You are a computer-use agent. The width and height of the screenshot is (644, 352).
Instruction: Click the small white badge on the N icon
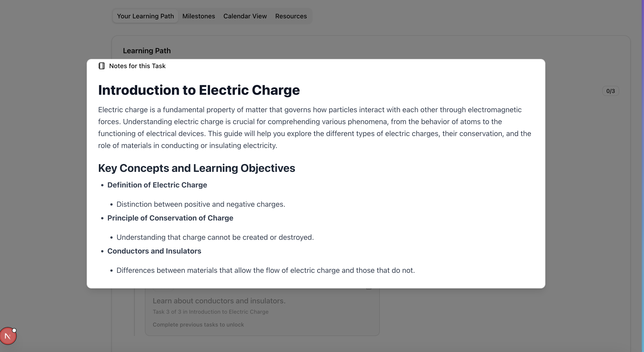pos(14,330)
